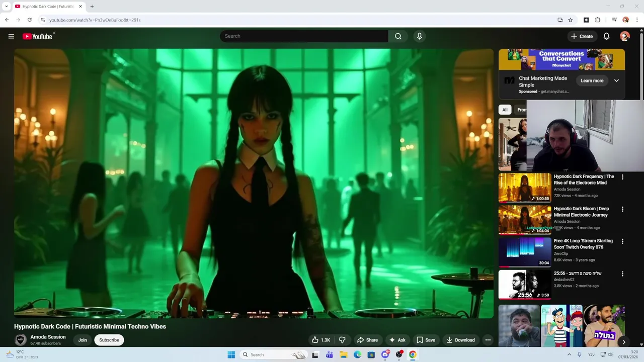Open Free 4K Loop video title
Screen dimensions: 644x362
(x=583, y=244)
